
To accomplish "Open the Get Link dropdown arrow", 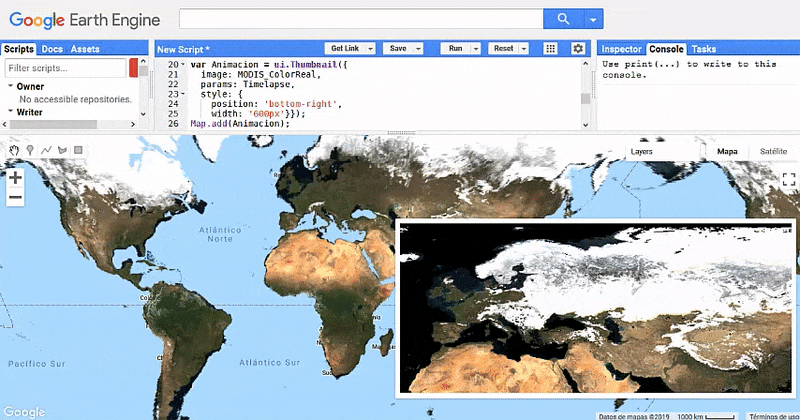I will pos(371,48).
